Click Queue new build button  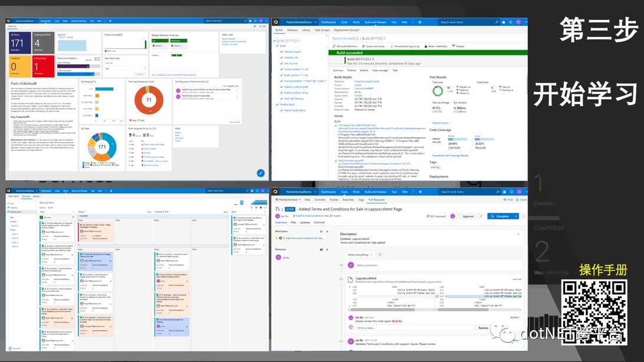[373, 47]
